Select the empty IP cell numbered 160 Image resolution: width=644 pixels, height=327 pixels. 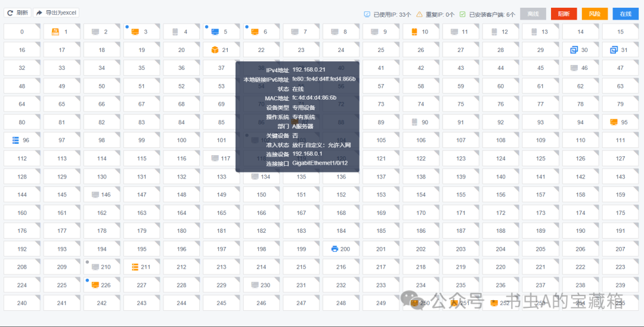22,213
